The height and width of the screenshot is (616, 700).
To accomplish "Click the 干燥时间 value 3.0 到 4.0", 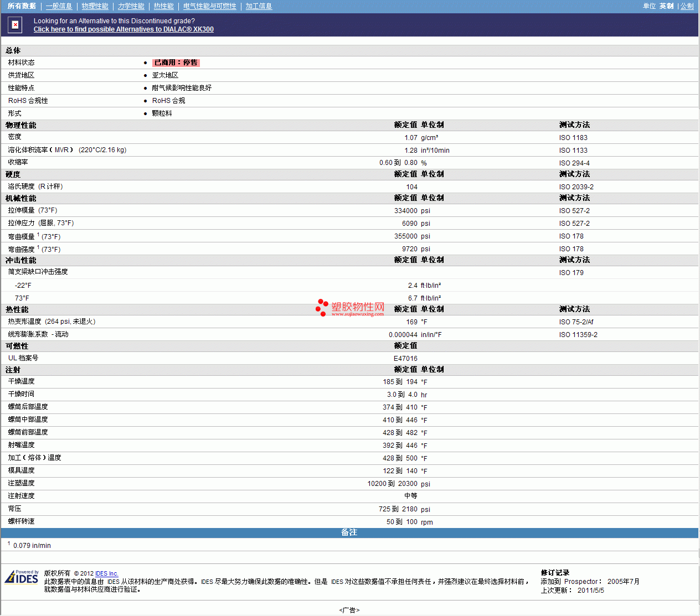I will point(402,395).
